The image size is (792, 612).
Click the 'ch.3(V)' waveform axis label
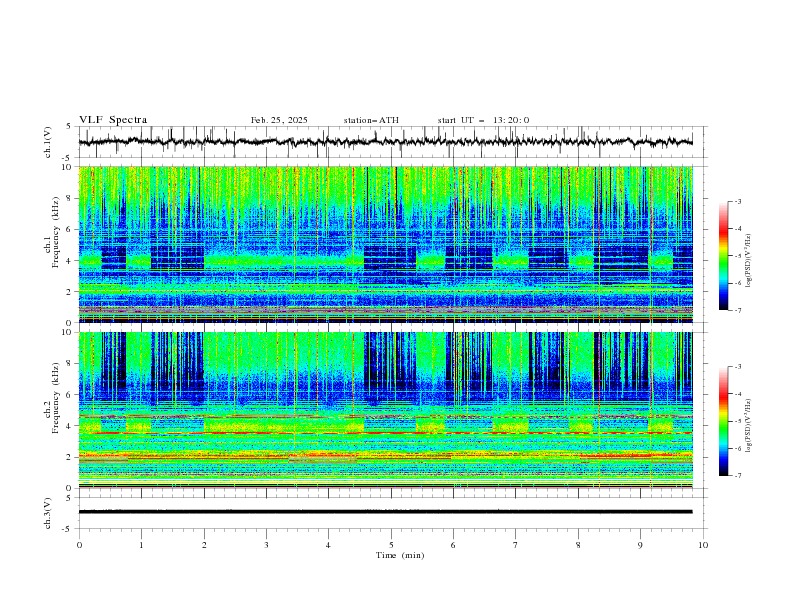pos(48,513)
